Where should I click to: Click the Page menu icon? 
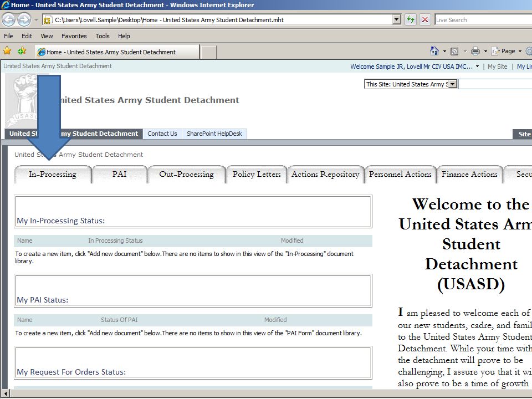tap(495, 51)
